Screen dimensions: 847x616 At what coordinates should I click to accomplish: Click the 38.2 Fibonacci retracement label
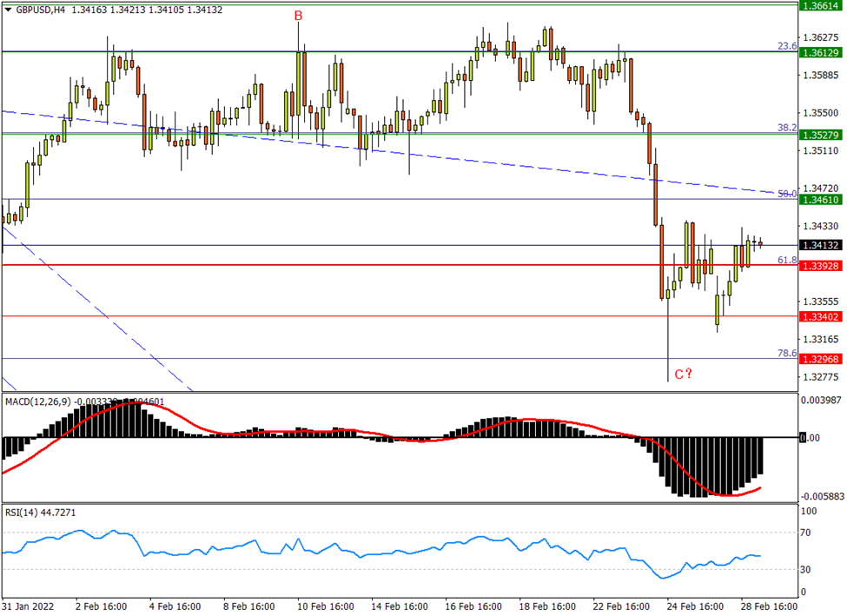coord(787,129)
